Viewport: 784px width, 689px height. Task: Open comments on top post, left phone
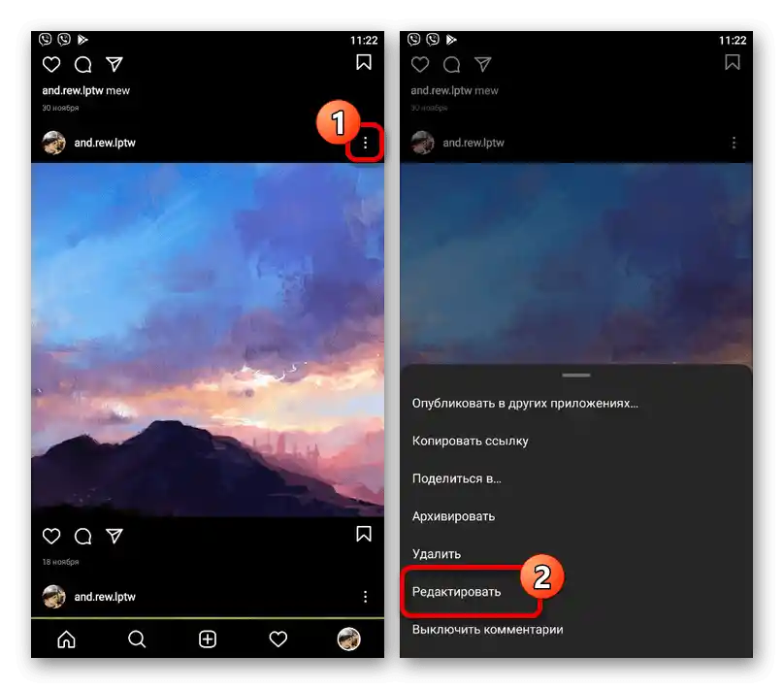[x=83, y=64]
